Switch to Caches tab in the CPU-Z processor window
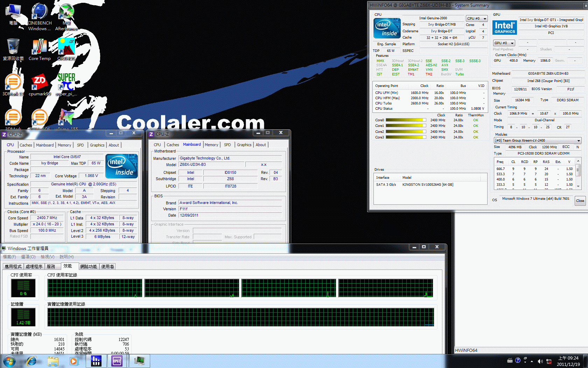This screenshot has height=368, width=588. 26,145
